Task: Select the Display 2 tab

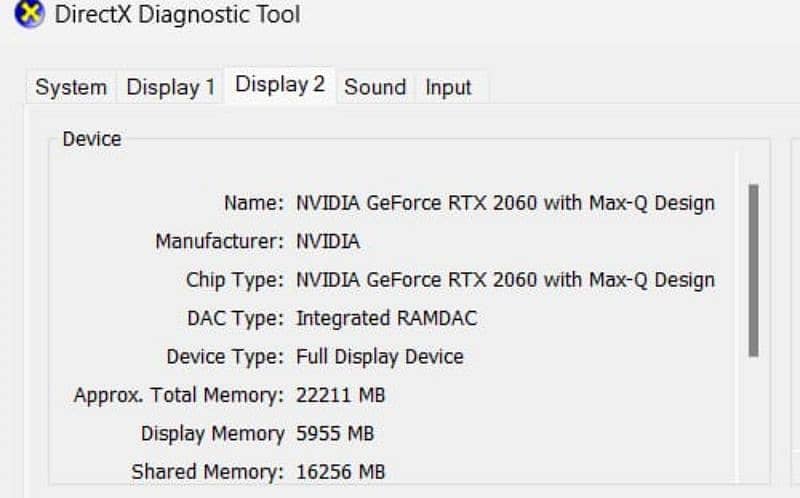Action: pos(280,85)
